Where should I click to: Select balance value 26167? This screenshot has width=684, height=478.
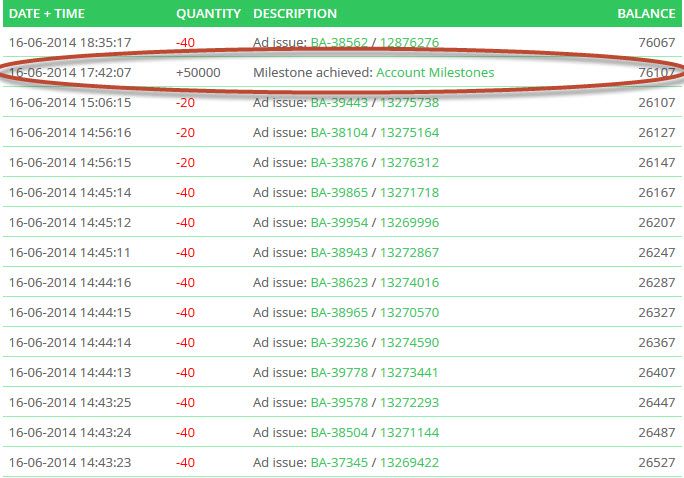tap(657, 193)
